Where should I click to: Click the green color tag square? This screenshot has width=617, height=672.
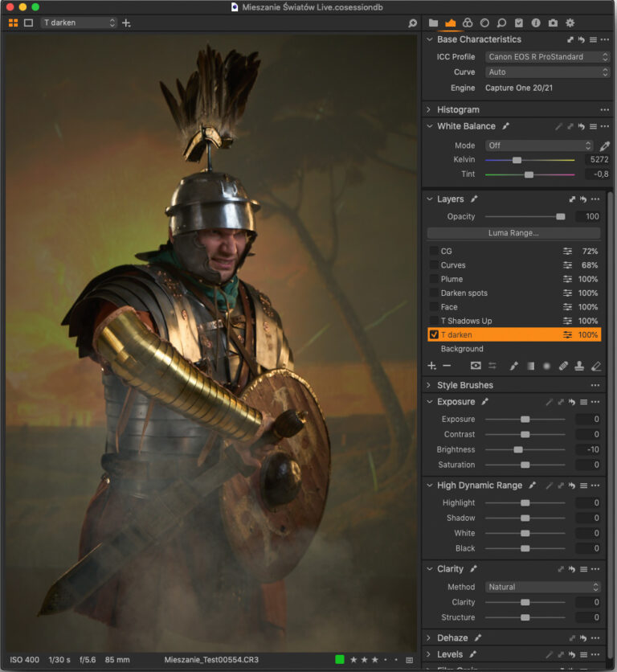tap(340, 660)
